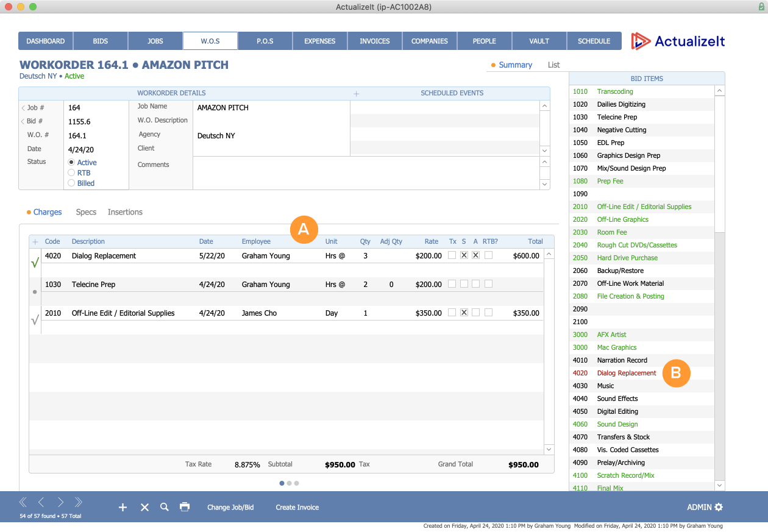
Task: Click the Comments text field
Action: pyautogui.click(x=366, y=173)
